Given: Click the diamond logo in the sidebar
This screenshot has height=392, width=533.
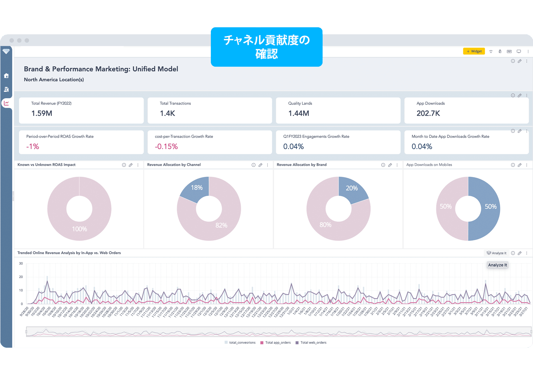Looking at the screenshot, I should point(6,51).
